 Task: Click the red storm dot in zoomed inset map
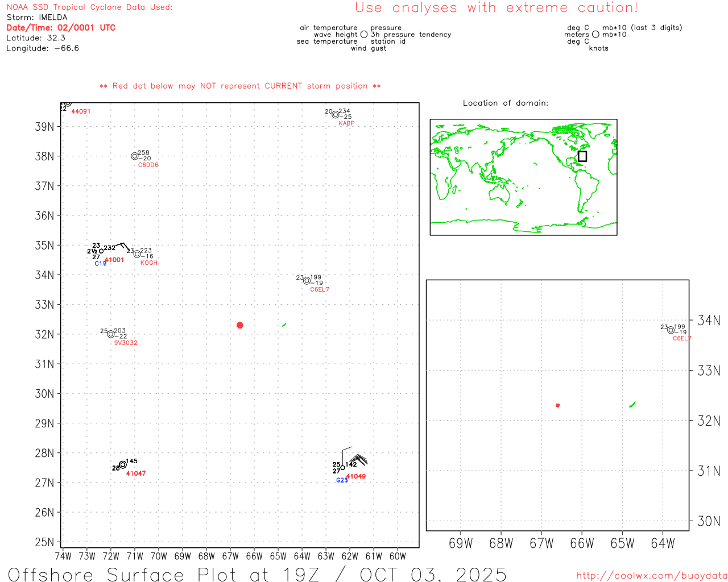point(558,405)
